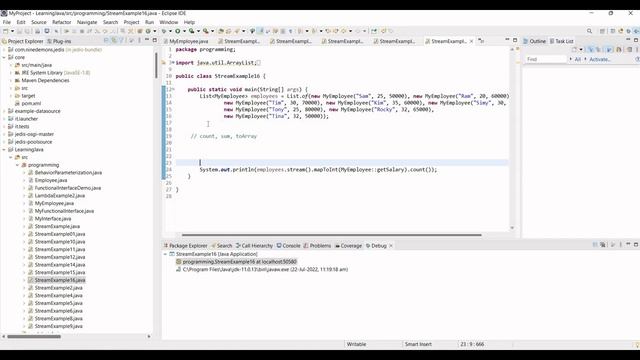Close the Debug view tab
Image resolution: width=640 pixels, height=360 pixels.
click(391, 246)
